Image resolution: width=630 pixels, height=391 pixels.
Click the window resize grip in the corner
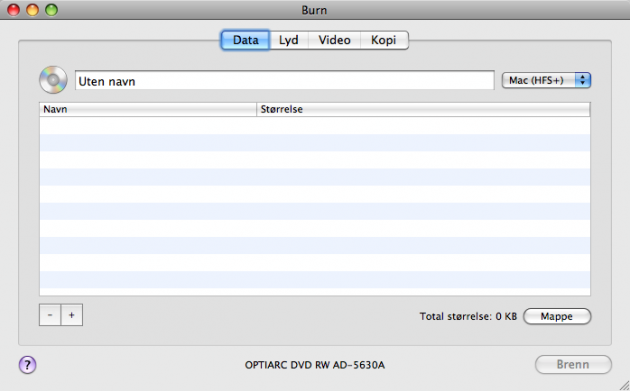coord(624,385)
